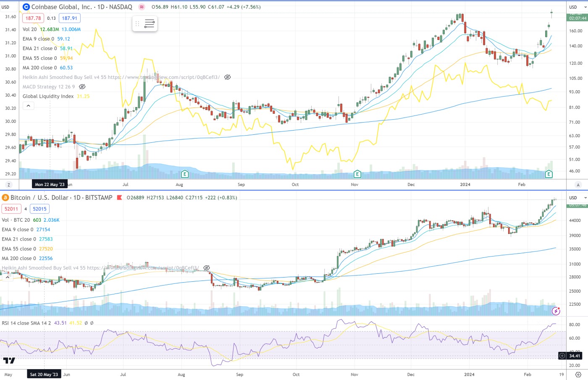Select the EMA 55 indicator on Coinbase chart
Viewport: 588px width, 380px height.
click(x=40, y=58)
